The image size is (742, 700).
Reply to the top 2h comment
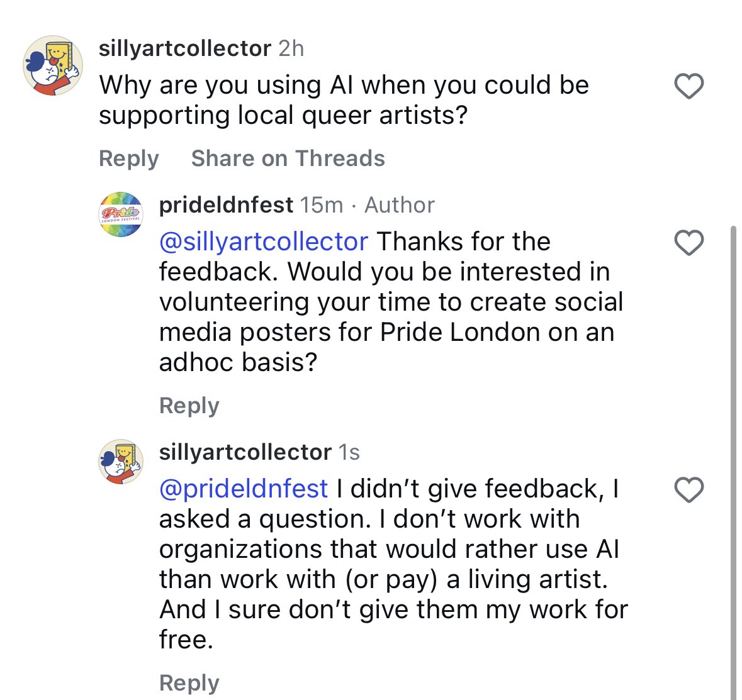pyautogui.click(x=128, y=158)
